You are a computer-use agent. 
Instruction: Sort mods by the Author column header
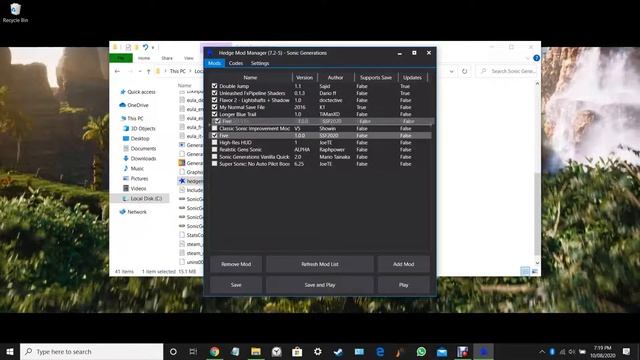336,78
